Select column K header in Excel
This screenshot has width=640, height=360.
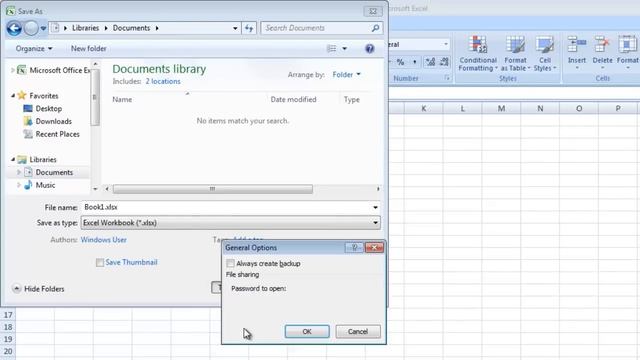(x=424, y=109)
